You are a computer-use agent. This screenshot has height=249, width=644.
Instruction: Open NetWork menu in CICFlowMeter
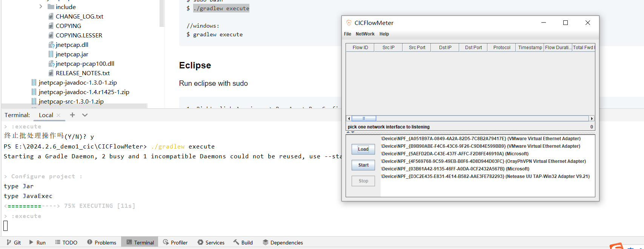pos(365,34)
